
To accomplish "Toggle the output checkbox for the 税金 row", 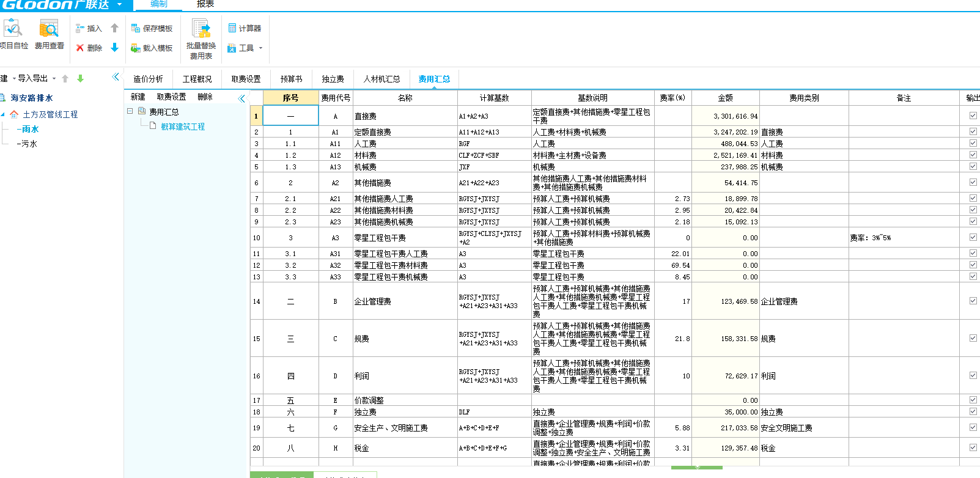I will [x=973, y=447].
